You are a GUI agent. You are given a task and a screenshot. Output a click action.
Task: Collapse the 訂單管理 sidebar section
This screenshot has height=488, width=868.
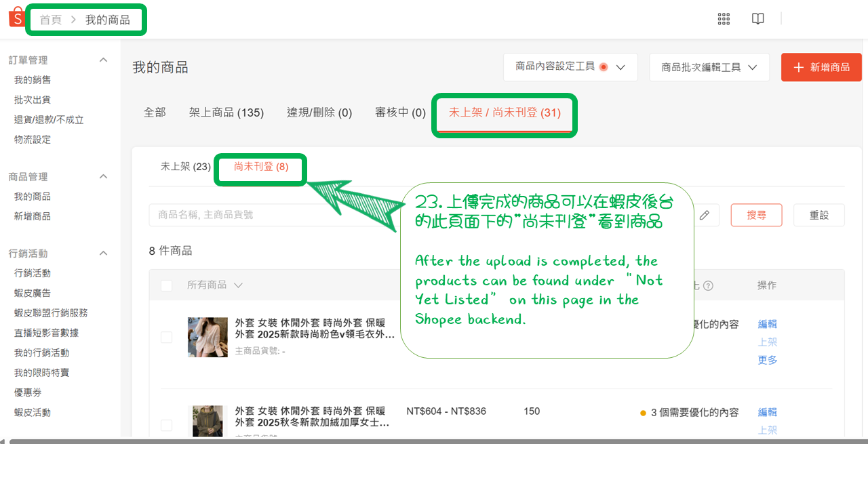(x=103, y=60)
